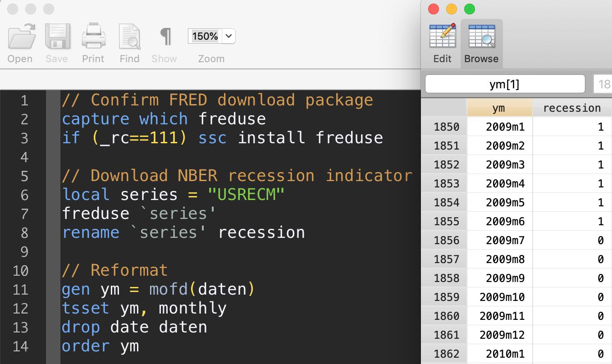The height and width of the screenshot is (364, 612).
Task: Click line number 1 in the editor gutter
Action: (x=24, y=100)
